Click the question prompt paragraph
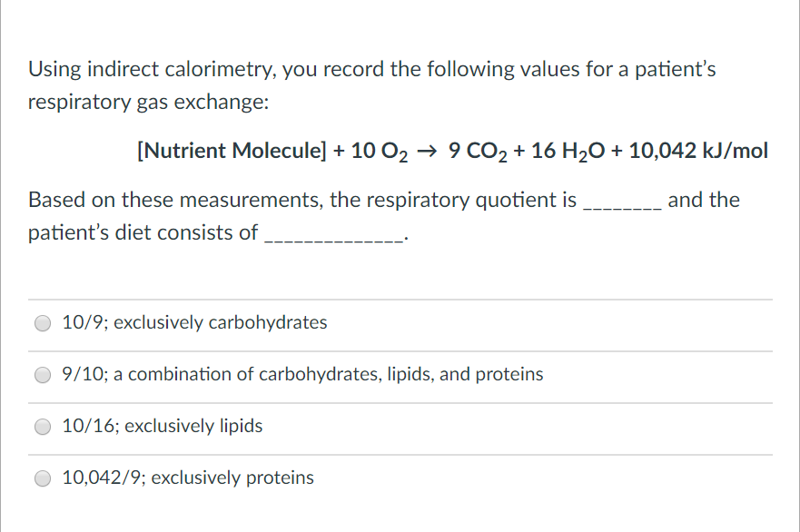The height and width of the screenshot is (532, 800). click(x=370, y=84)
